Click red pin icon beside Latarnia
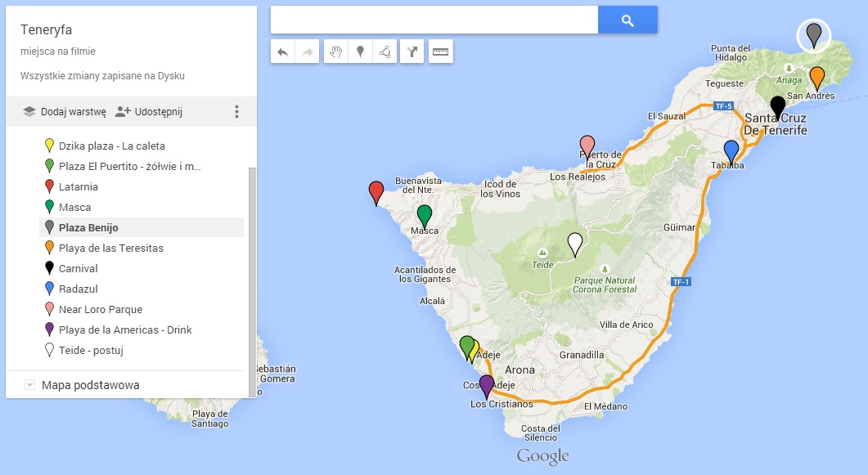 click(49, 186)
